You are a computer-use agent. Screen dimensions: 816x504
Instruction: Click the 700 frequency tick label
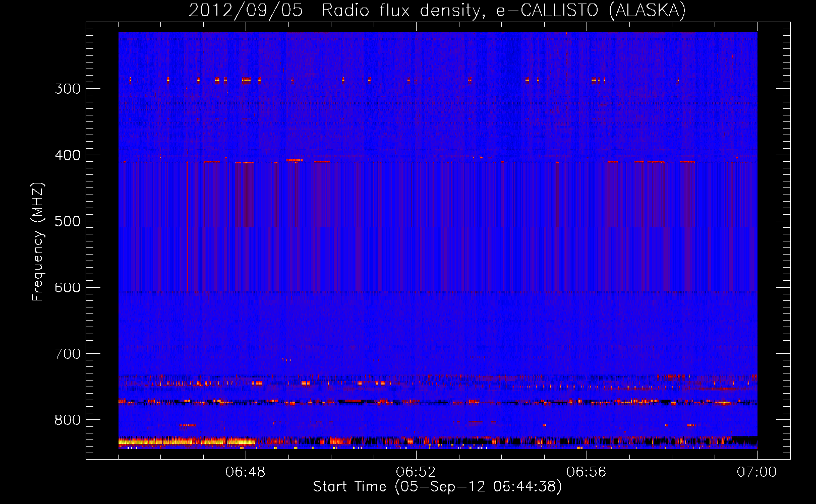[x=68, y=354]
